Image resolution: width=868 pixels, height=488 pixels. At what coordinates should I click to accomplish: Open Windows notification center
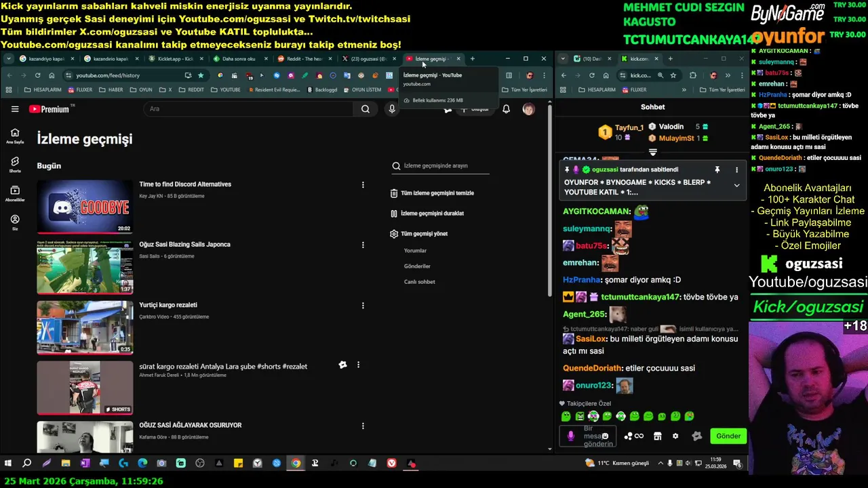pos(737,464)
